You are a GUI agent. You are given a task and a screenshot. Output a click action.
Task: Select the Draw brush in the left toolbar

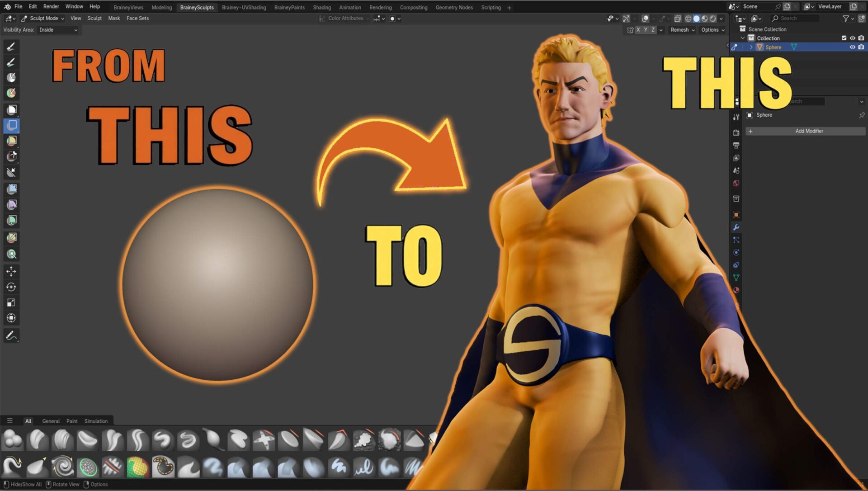(x=11, y=47)
